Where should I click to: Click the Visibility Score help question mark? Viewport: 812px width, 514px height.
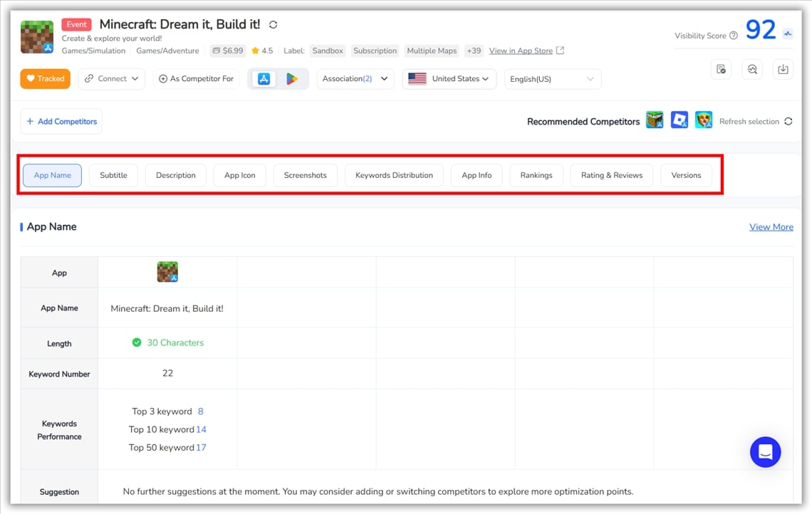(734, 36)
